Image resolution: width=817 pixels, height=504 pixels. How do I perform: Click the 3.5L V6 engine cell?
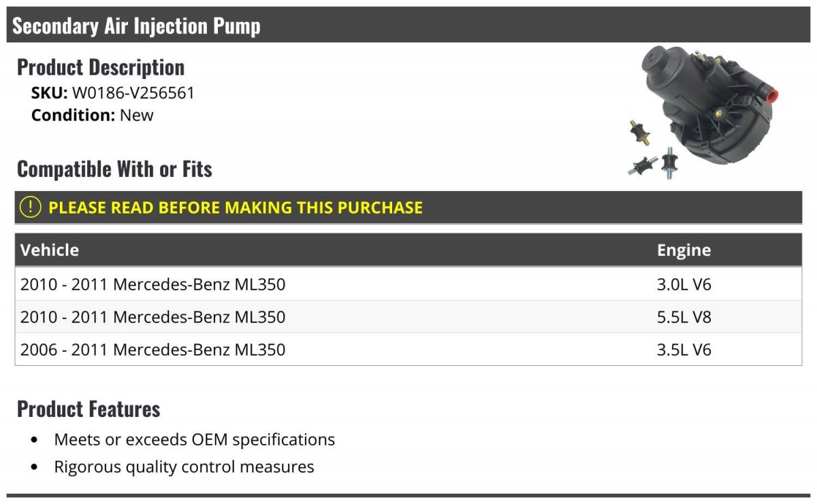[x=684, y=350]
